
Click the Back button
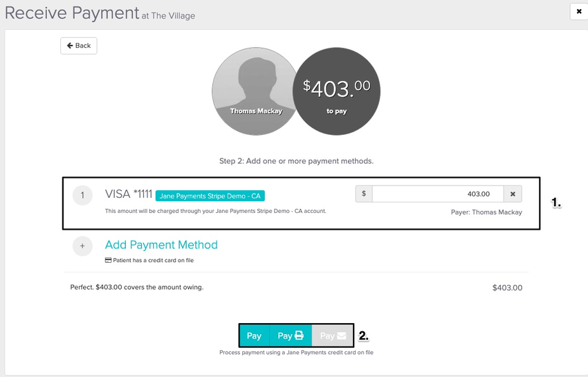[x=79, y=46]
